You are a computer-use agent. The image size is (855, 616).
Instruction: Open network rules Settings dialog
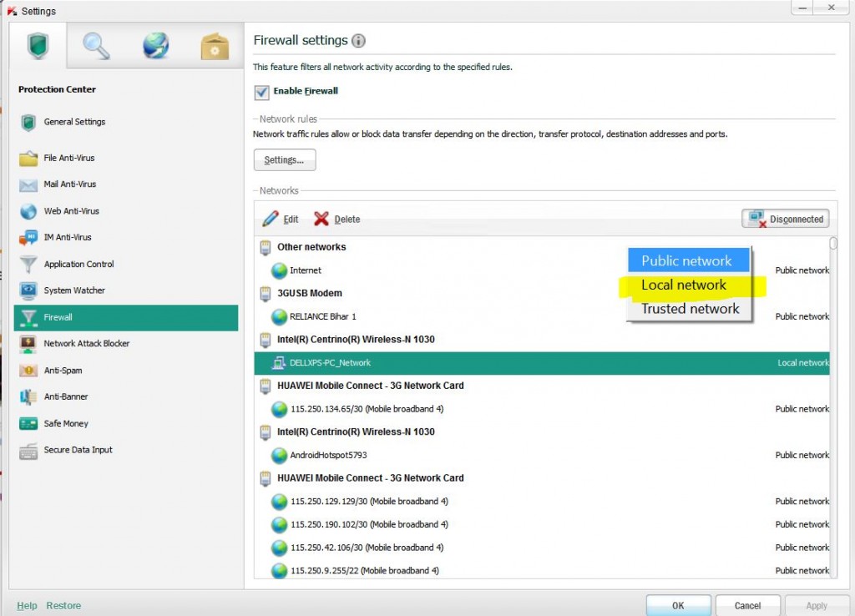pos(284,159)
